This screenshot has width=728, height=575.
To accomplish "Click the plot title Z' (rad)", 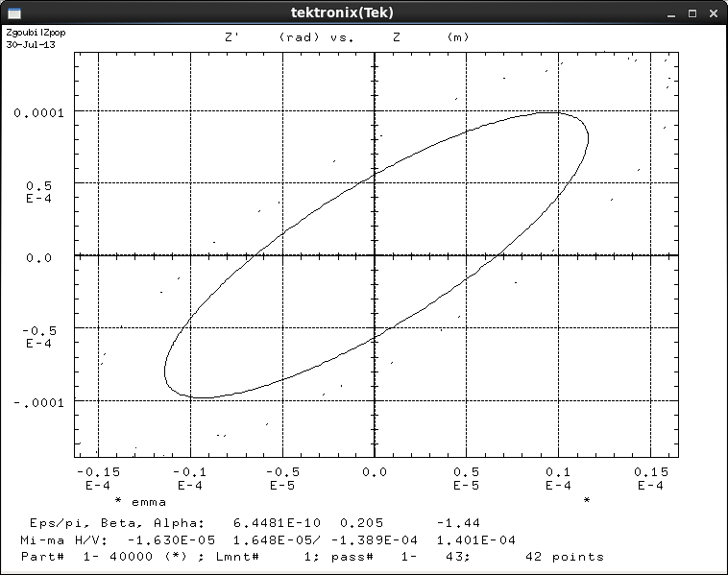I will 272,37.
